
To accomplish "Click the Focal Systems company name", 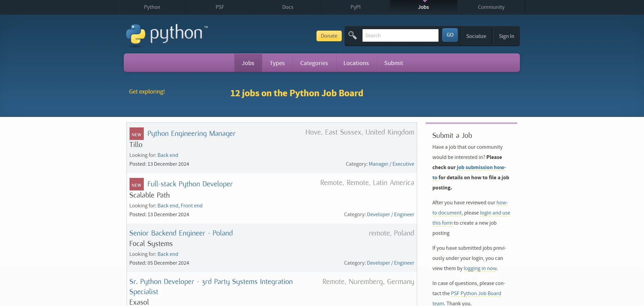I will 151,244.
